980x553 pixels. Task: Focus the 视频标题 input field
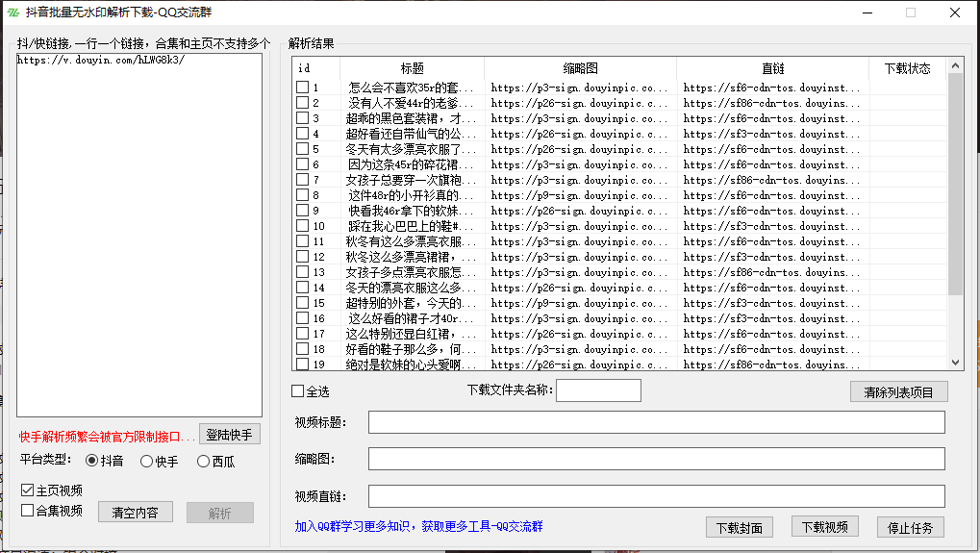pos(656,422)
